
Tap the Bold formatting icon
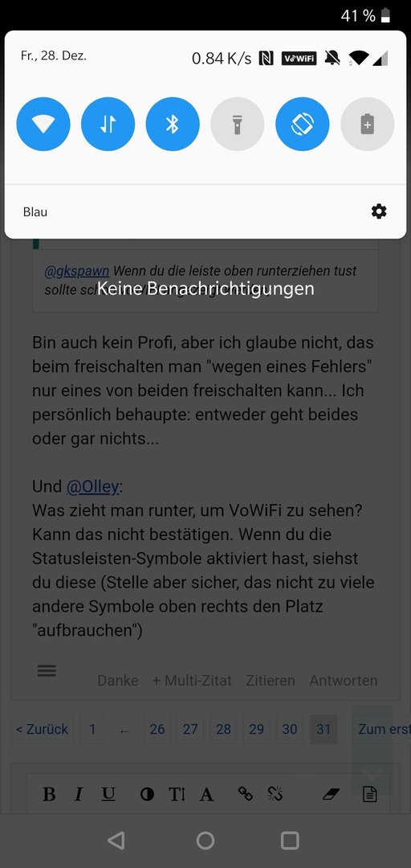click(x=49, y=794)
